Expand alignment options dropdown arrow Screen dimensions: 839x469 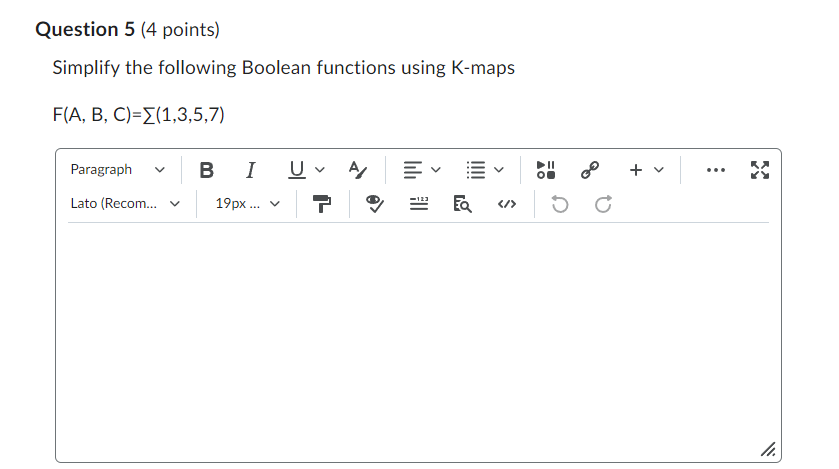pyautogui.click(x=436, y=170)
